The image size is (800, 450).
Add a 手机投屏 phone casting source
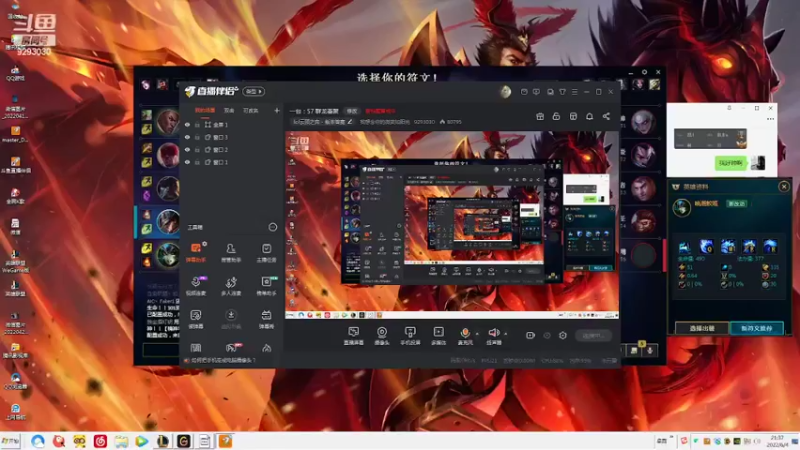410,336
